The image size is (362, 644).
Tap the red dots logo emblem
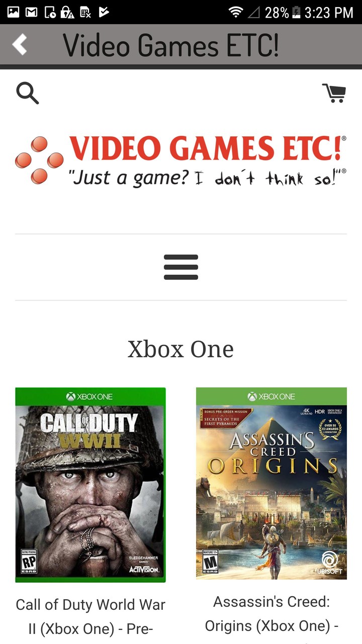click(39, 160)
